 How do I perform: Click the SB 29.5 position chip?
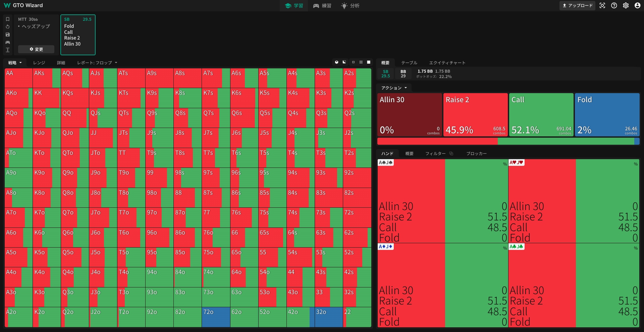[x=386, y=74]
